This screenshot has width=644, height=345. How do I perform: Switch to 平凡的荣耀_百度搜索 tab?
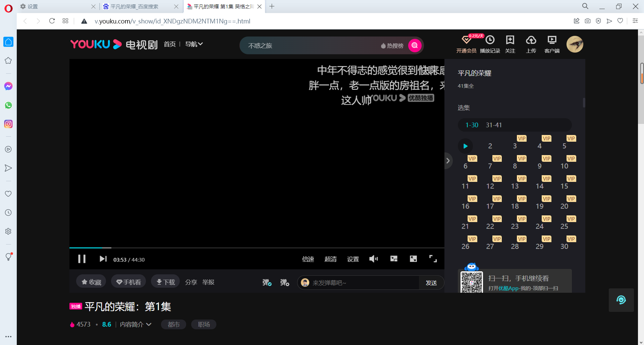[x=141, y=6]
